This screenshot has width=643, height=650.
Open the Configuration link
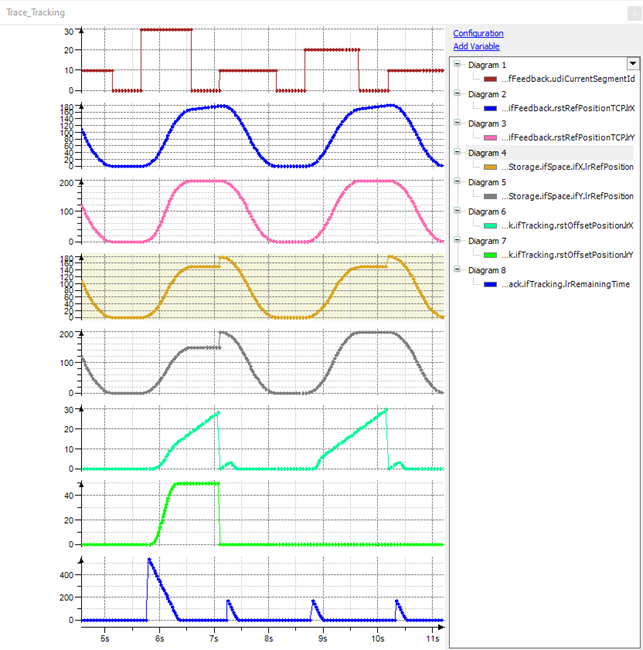click(x=478, y=33)
